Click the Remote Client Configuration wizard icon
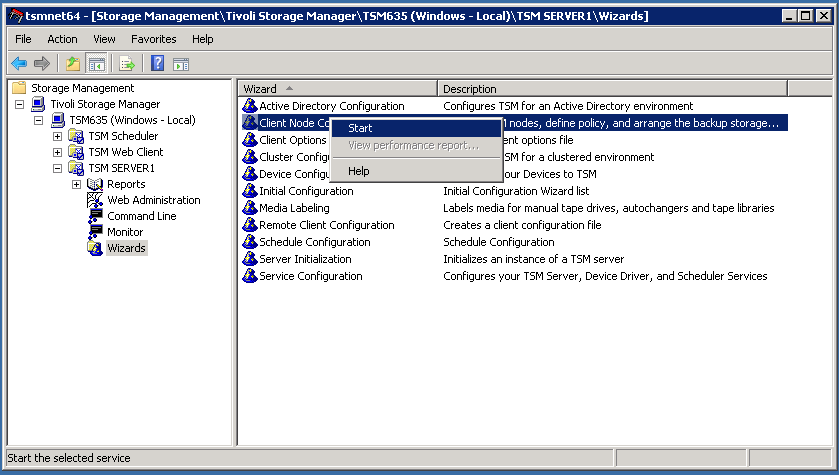Image resolution: width=839 pixels, height=475 pixels. coord(249,225)
